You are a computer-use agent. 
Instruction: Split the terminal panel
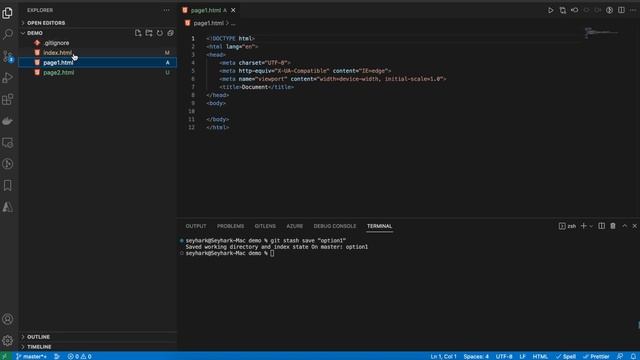pyautogui.click(x=602, y=226)
